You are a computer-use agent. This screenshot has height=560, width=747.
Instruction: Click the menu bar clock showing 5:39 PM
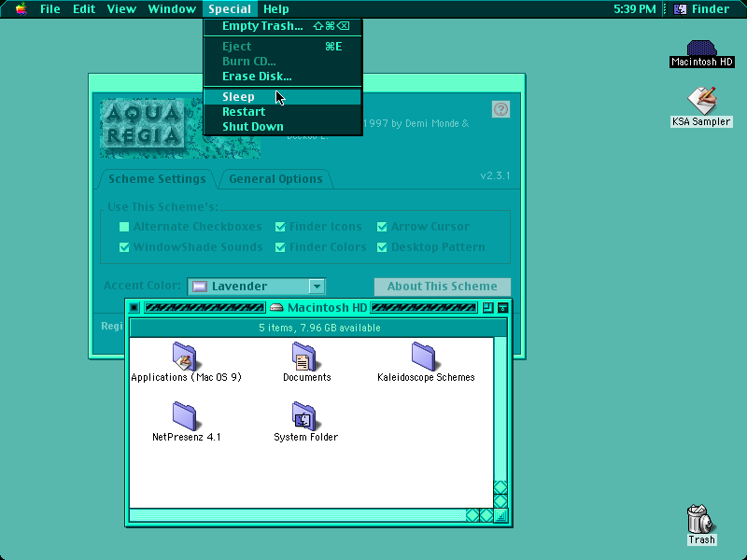pos(635,9)
